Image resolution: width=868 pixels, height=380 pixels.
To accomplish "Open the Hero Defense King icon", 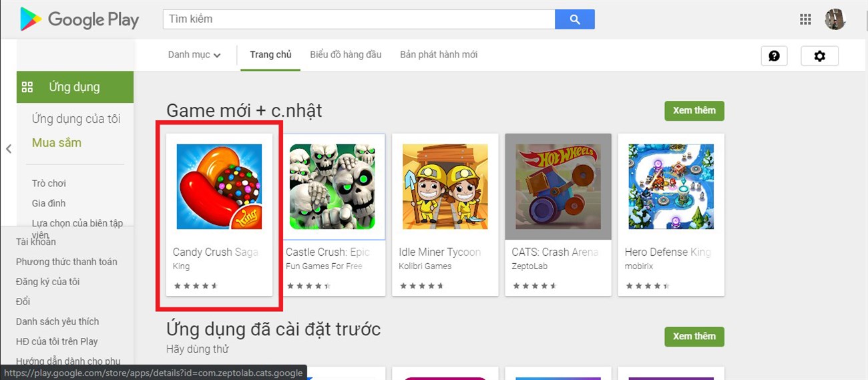I will point(671,187).
